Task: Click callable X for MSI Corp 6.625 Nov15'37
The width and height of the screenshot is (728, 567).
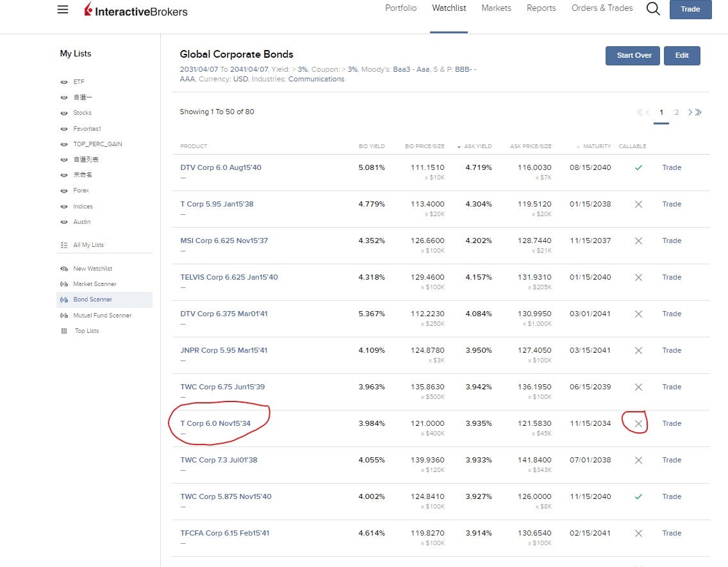Action: 638,241
